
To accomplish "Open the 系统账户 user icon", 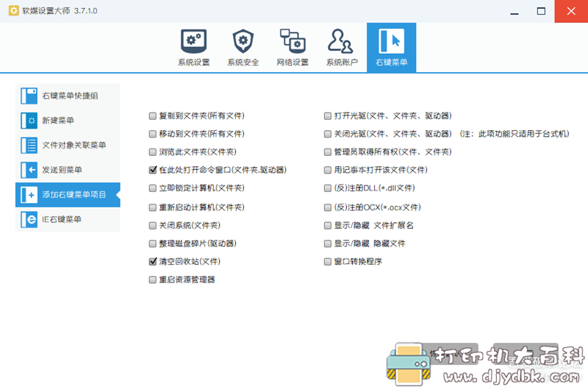I will (340, 41).
